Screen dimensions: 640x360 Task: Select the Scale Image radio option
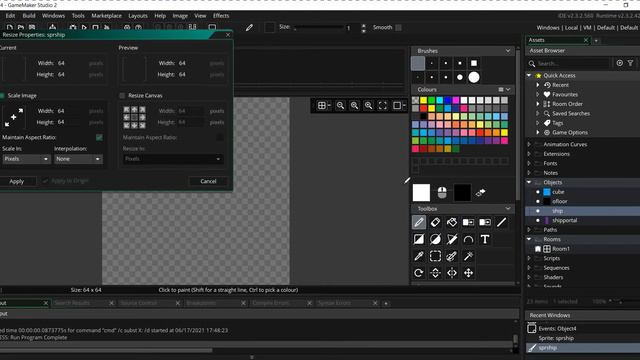coord(2,96)
